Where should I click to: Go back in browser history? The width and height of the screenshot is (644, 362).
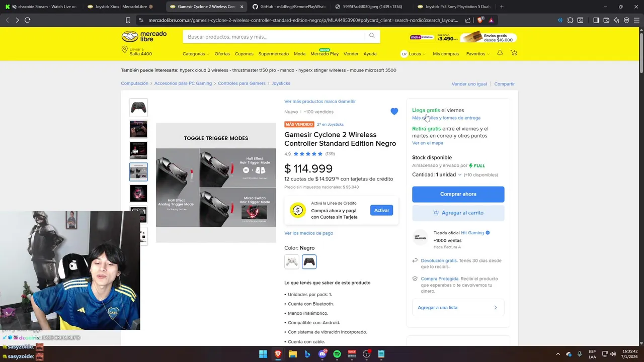pyautogui.click(x=7, y=20)
